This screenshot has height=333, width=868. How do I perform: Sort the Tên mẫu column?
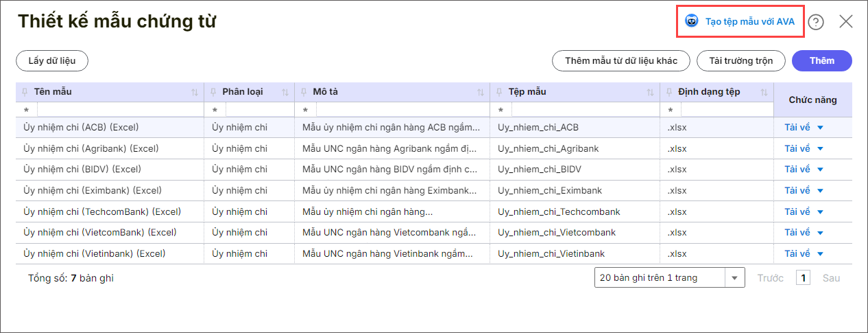point(194,92)
